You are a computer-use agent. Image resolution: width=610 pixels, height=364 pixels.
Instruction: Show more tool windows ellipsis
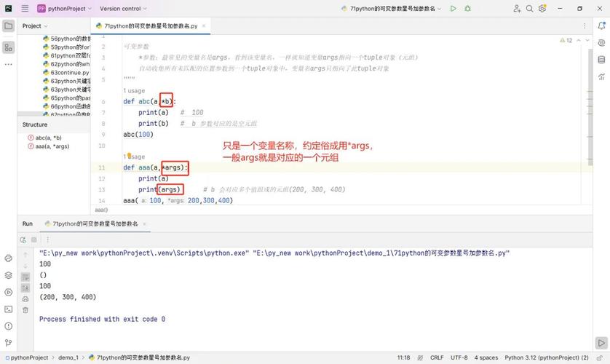pos(9,64)
